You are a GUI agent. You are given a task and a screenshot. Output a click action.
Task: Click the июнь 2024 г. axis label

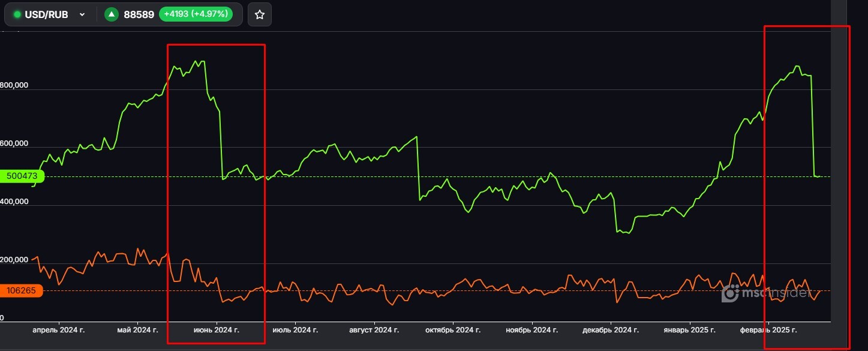coord(216,330)
